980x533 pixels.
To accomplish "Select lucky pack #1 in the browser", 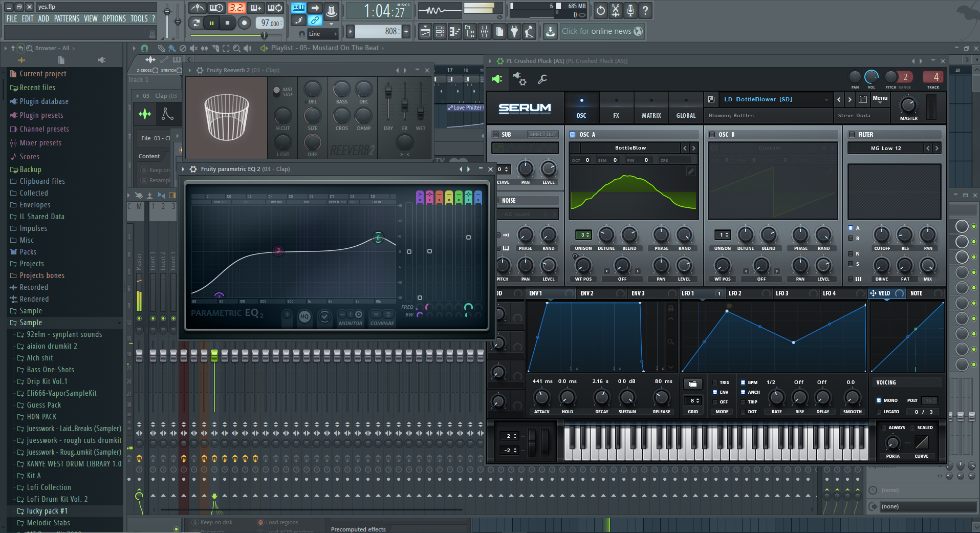I will (48, 510).
